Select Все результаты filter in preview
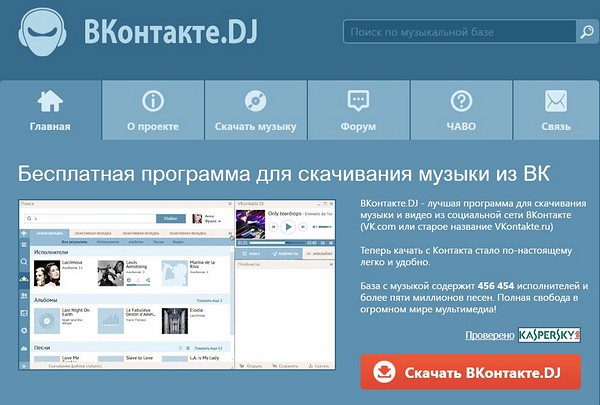Viewport: 600px width, 405px height. tap(74, 242)
